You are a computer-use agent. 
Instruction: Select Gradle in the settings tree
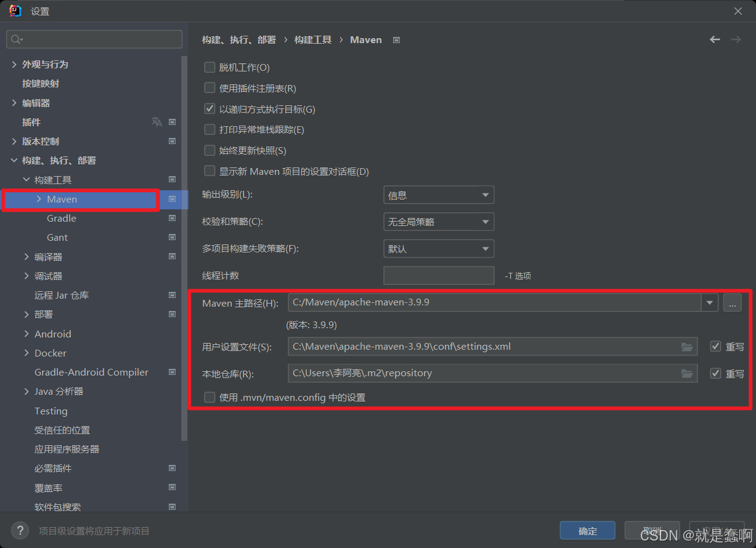[x=62, y=218]
